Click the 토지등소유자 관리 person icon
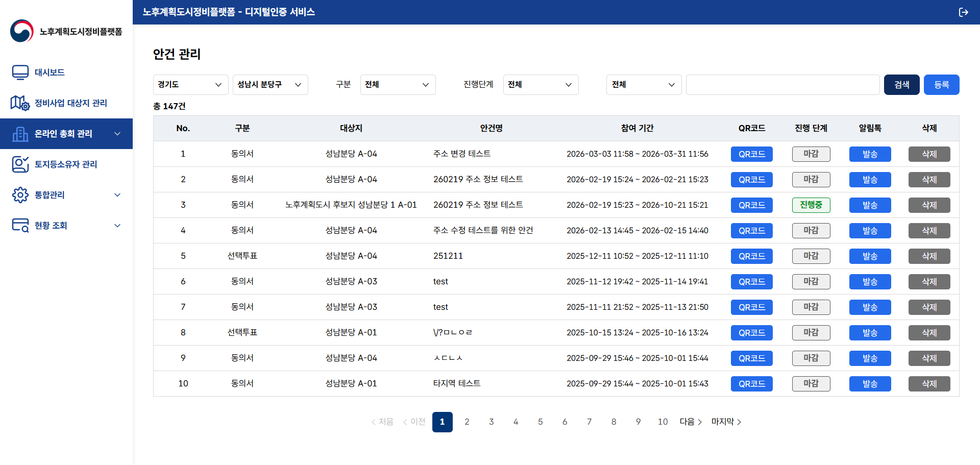 (20, 164)
